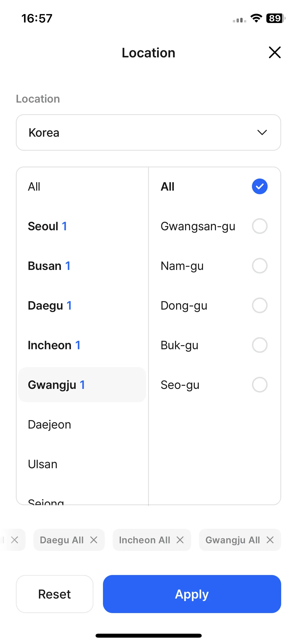297x644 pixels.
Task: Remove the Gwangju All chip
Action: click(x=270, y=540)
